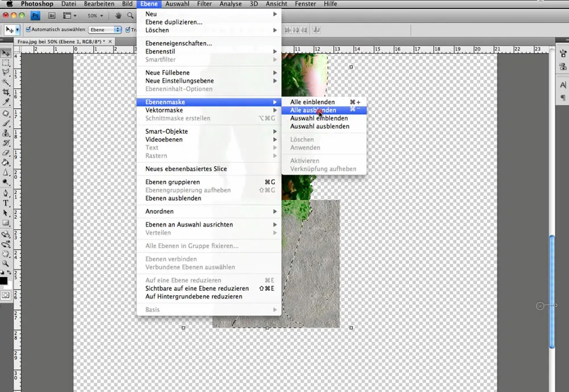Image resolution: width=569 pixels, height=392 pixels.
Task: Open Adobe Bridge via the Br icon
Action: pyautogui.click(x=51, y=16)
